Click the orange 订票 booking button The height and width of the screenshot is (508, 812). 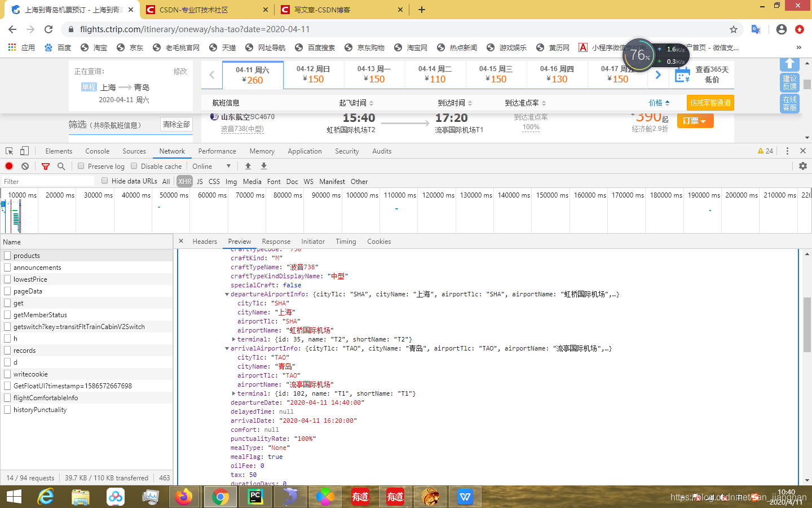(x=695, y=120)
